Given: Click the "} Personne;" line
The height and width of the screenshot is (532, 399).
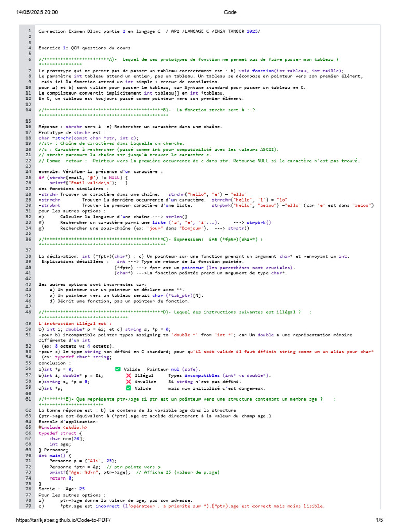Looking at the screenshot, I should (54, 450).
